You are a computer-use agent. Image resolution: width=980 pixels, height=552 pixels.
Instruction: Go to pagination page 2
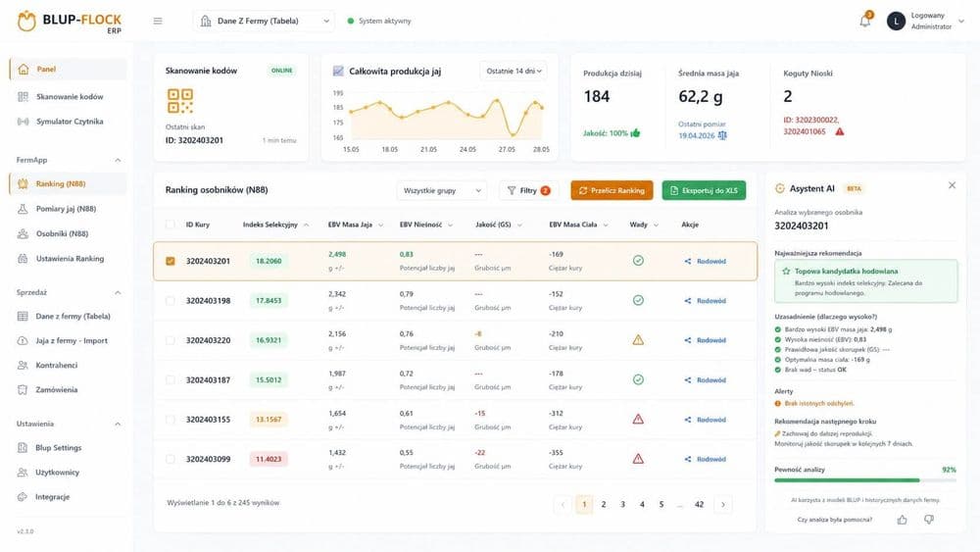coord(603,505)
